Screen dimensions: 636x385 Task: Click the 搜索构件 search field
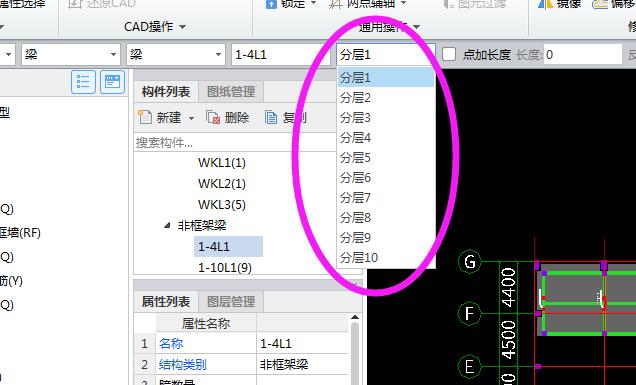[x=235, y=142]
